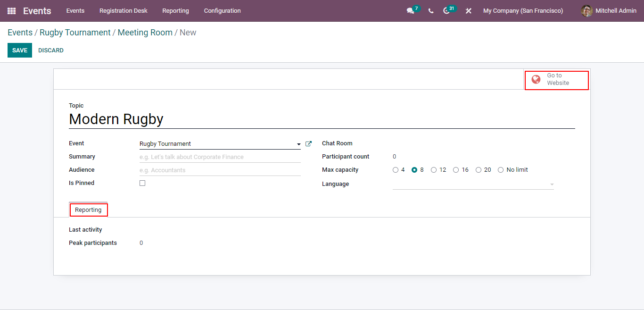Select max capacity 4 radio button
644x310 pixels.
click(396, 170)
